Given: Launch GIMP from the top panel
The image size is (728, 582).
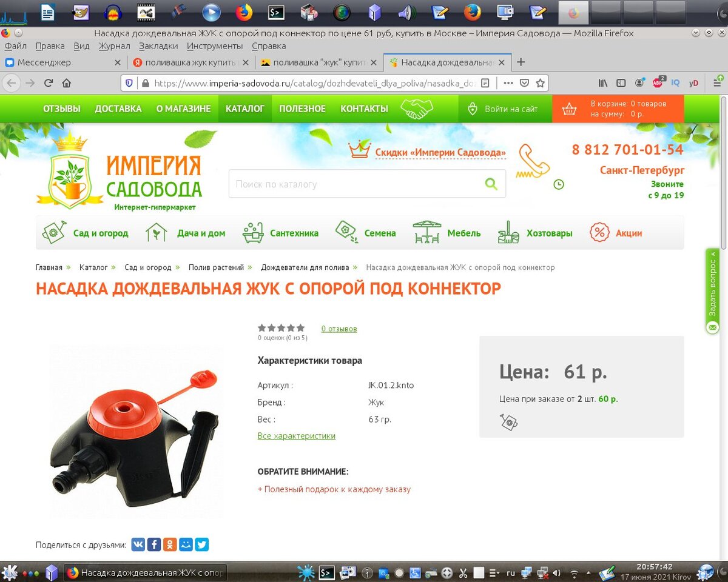Looking at the screenshot, I should tap(81, 12).
